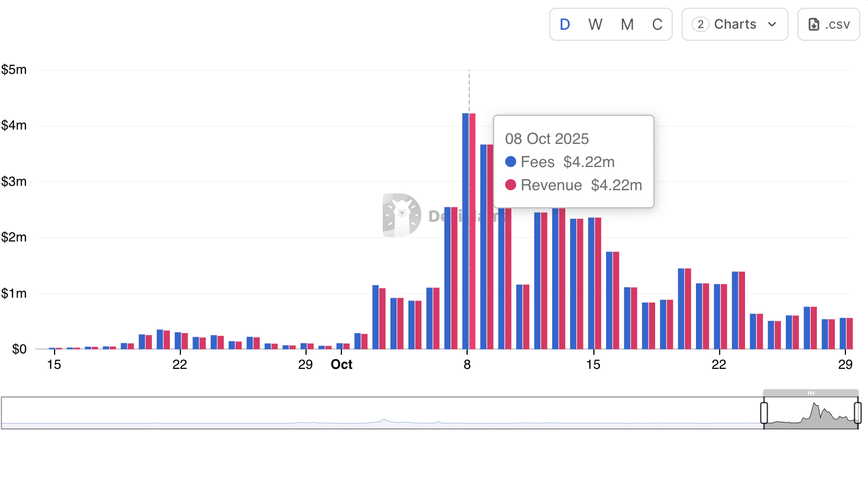Screen dimensions: 868x494
Task: Enable cumulative "C" chart view
Action: (657, 24)
